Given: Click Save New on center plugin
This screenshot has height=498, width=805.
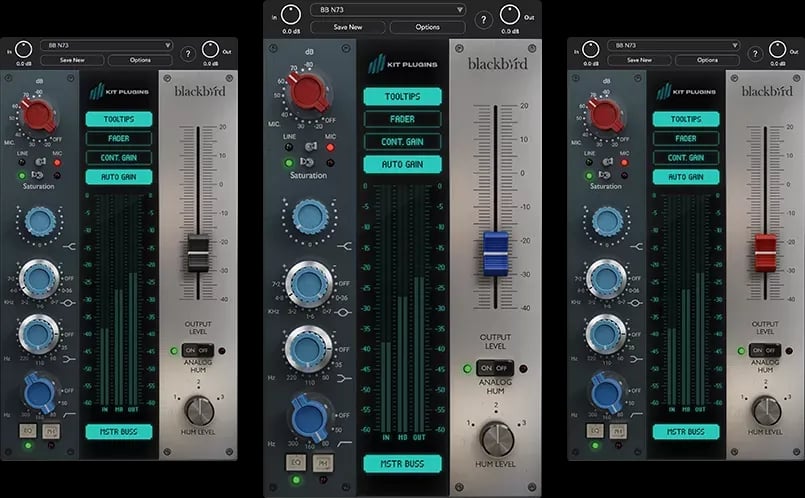Looking at the screenshot, I should tap(348, 27).
